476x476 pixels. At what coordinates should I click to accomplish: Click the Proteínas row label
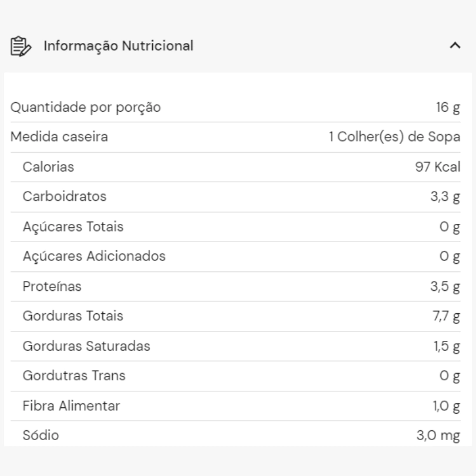point(52,286)
